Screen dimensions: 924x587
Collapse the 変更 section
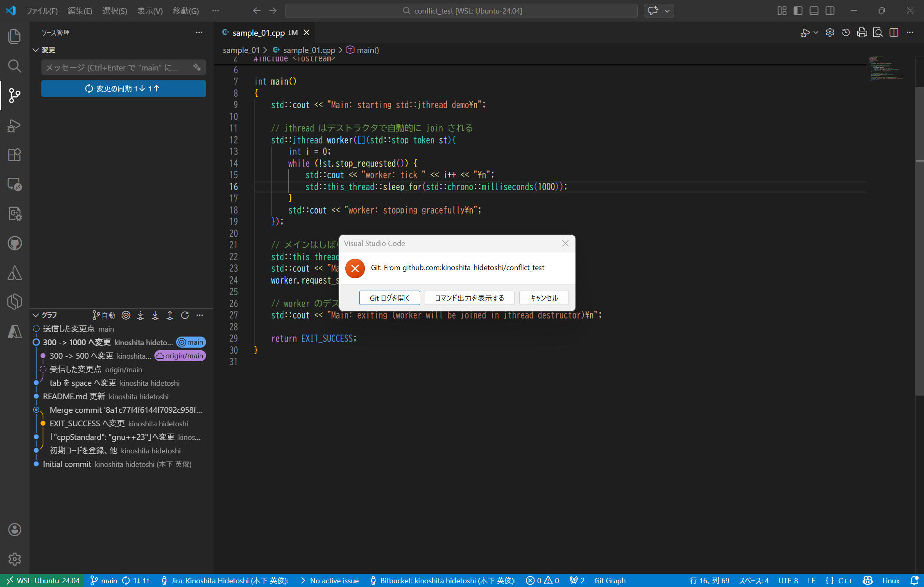pos(36,50)
